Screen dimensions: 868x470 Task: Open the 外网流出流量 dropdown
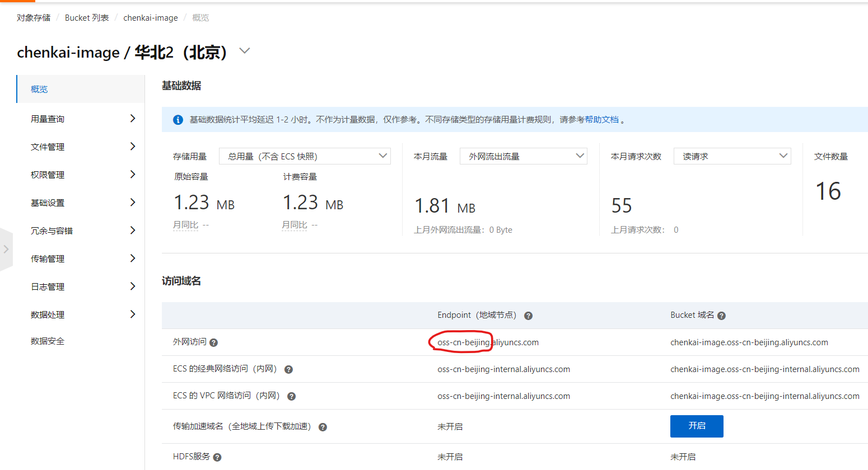click(x=523, y=156)
